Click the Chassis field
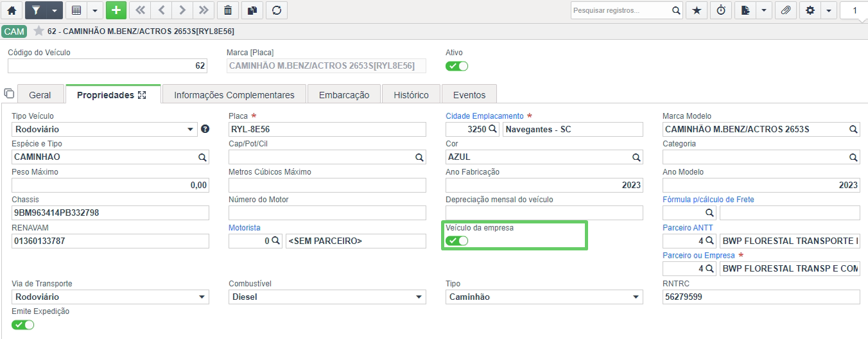 [110, 213]
